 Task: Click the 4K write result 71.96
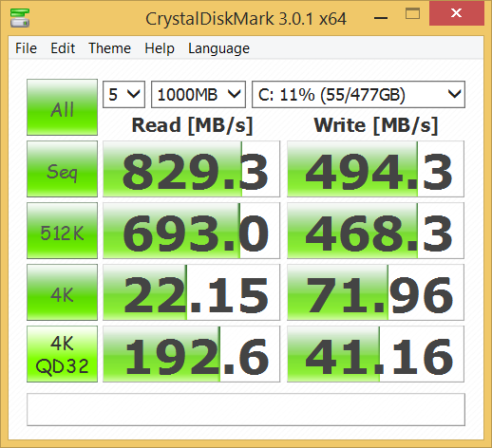[375, 292]
